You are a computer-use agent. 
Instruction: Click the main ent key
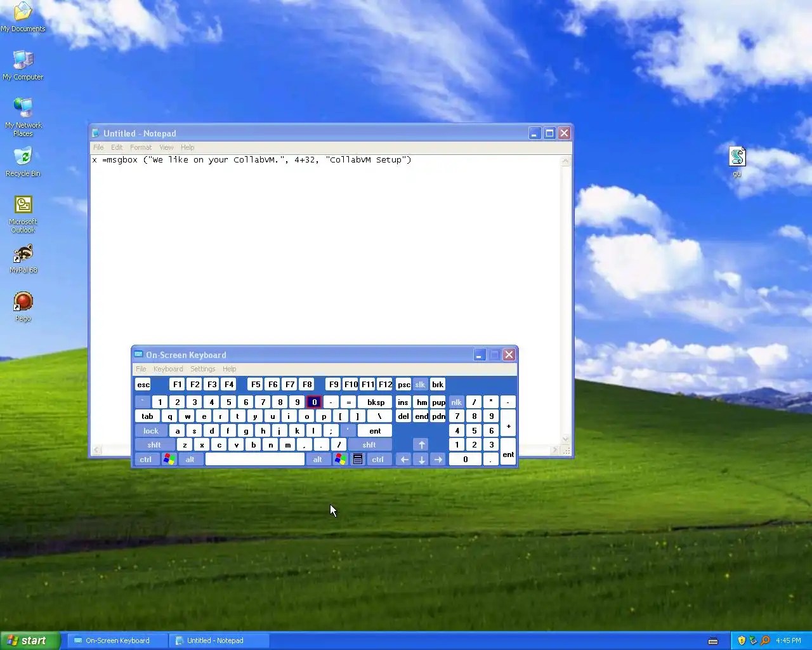tap(375, 430)
